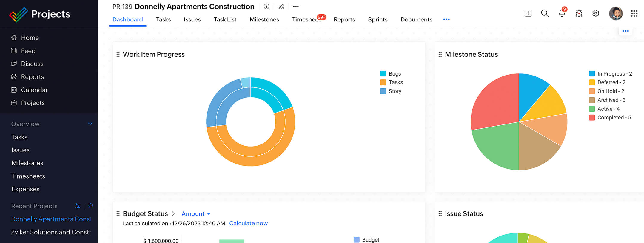The width and height of the screenshot is (644, 243).
Task: Collapse the Overview section chevron
Action: click(90, 124)
